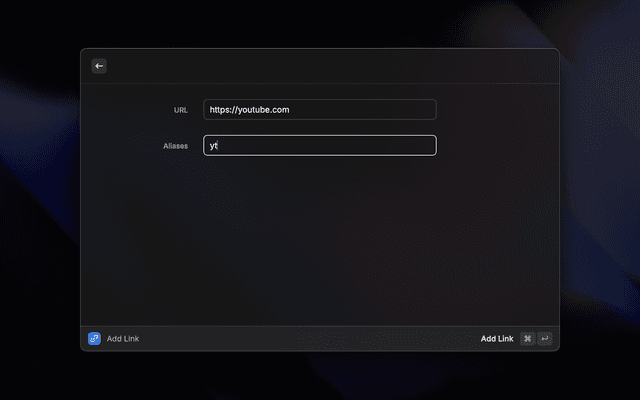Click the Add Link title in bottom-left
Screen dimensions: 640x400
tap(123, 339)
